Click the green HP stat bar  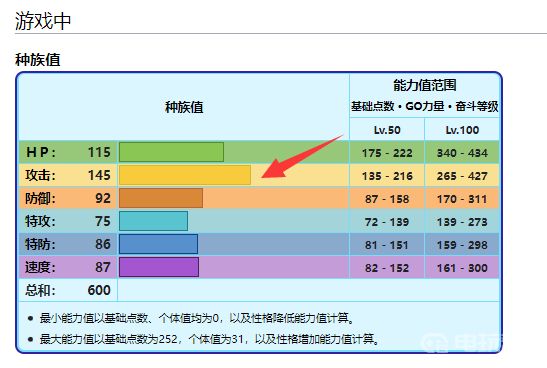point(171,152)
